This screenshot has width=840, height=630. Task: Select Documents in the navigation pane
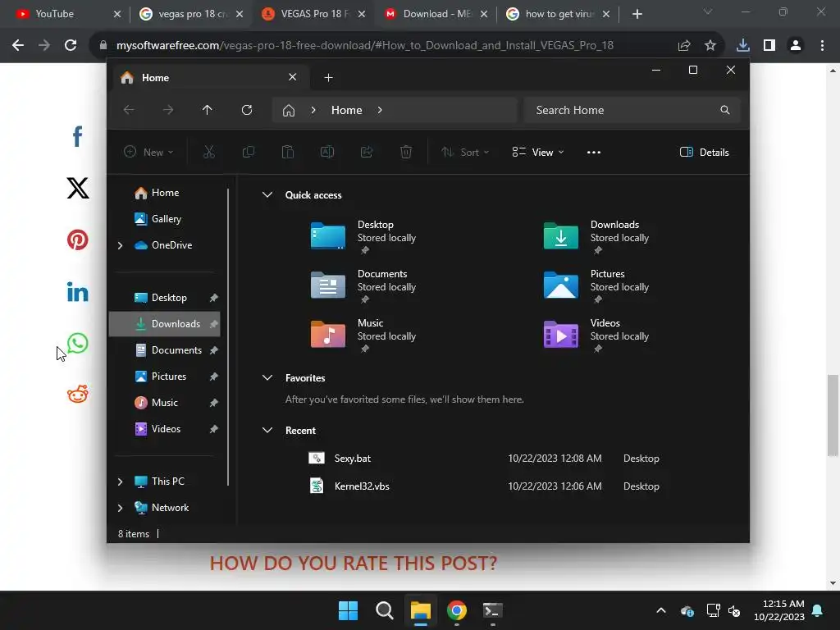click(x=165, y=349)
